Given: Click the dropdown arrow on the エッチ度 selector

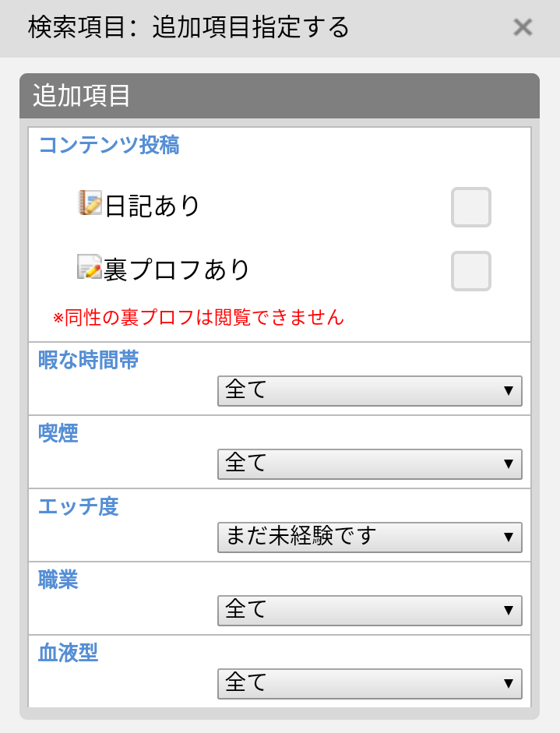Looking at the screenshot, I should click(x=509, y=537).
